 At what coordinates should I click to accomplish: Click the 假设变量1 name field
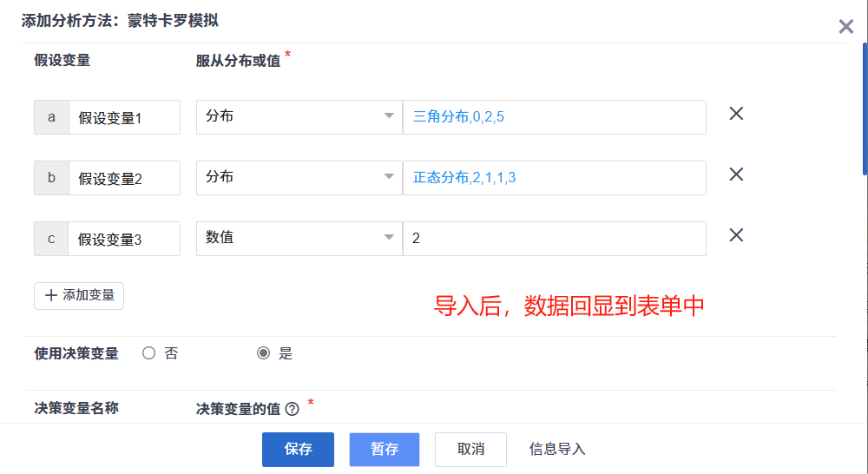pos(123,117)
